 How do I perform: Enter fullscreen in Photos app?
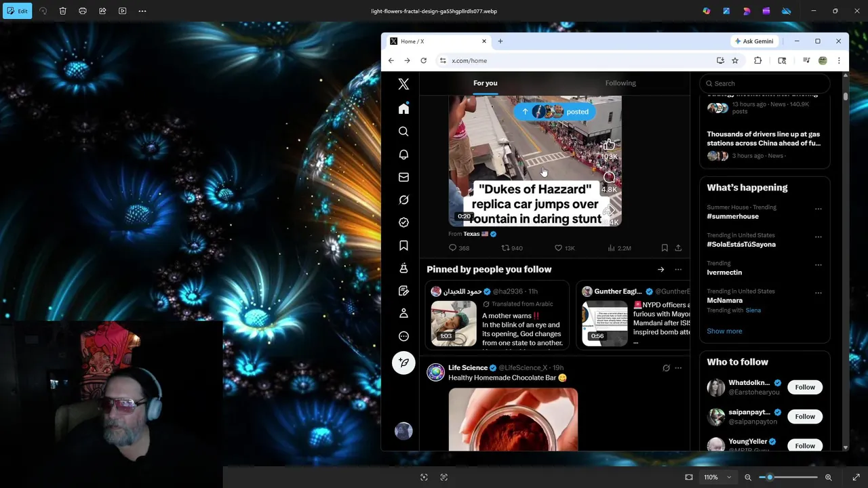856,477
